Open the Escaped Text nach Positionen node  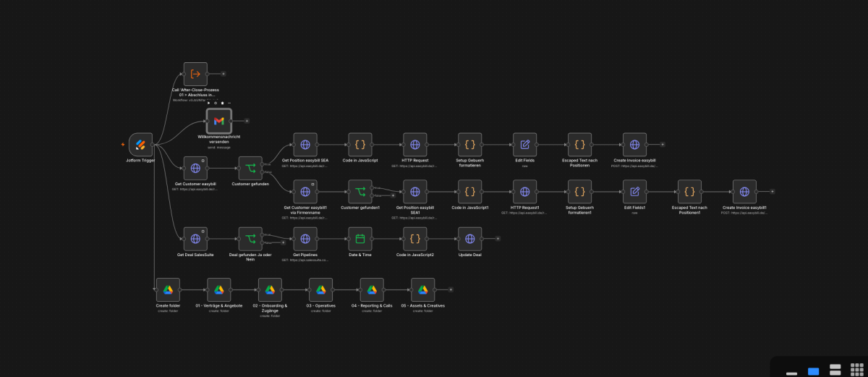click(580, 145)
